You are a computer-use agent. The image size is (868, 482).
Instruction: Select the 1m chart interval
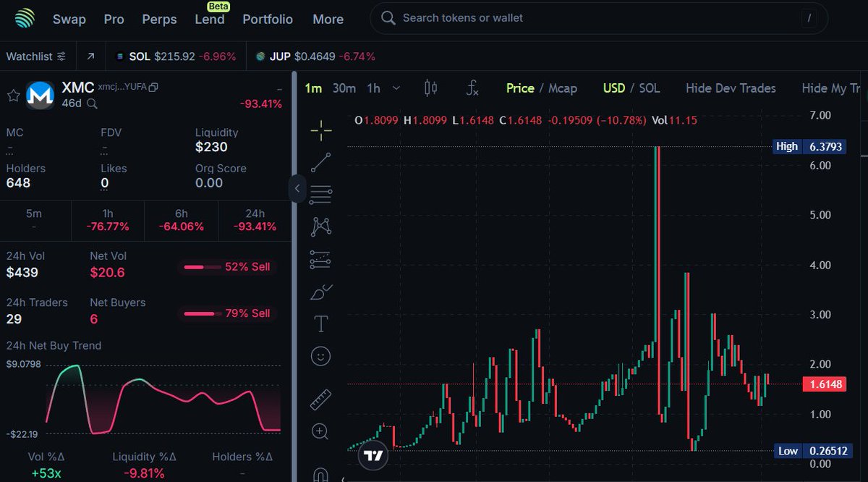[313, 88]
